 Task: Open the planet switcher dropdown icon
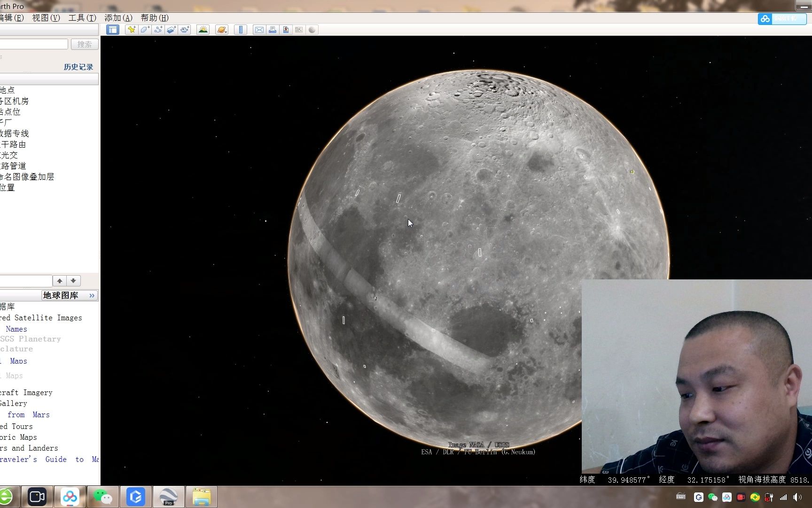(x=222, y=30)
